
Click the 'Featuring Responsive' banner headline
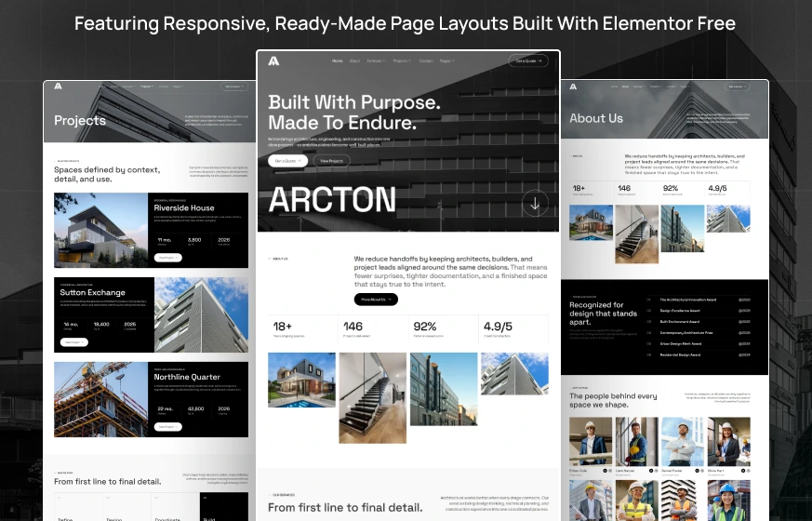tap(405, 24)
